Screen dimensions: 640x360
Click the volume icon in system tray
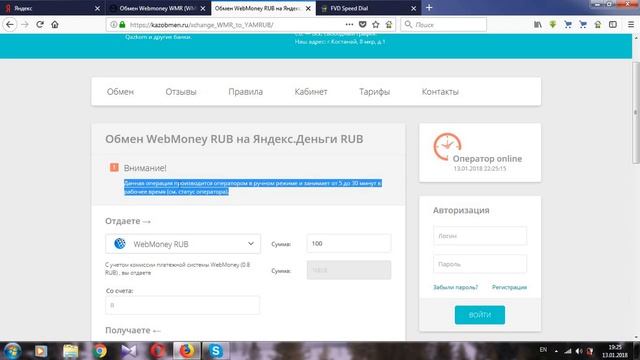(579, 351)
